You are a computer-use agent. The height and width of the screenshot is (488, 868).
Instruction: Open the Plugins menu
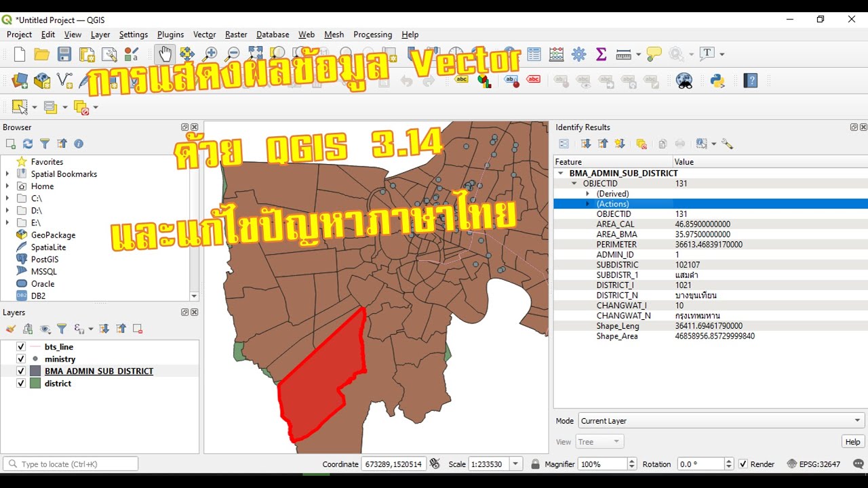[x=170, y=35]
